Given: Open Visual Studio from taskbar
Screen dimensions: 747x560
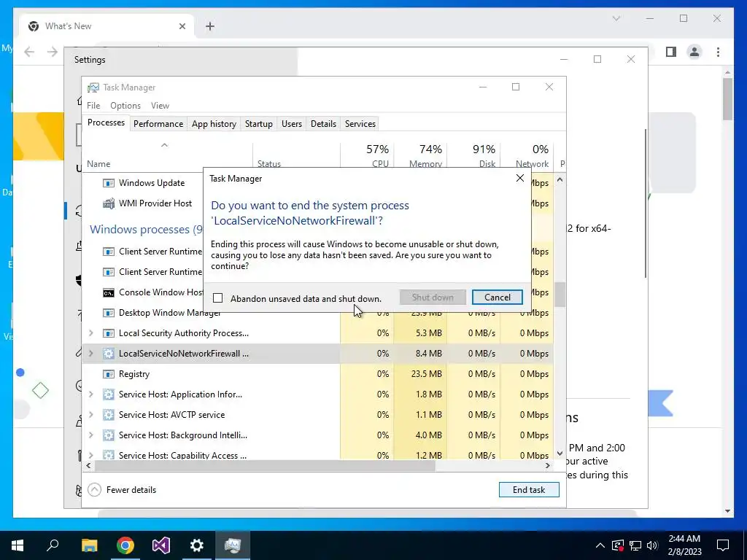Looking at the screenshot, I should tap(161, 545).
